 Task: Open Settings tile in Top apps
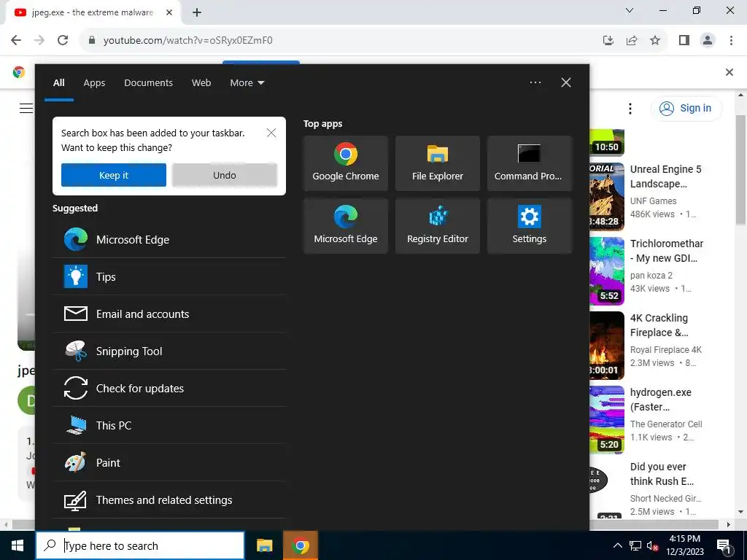coord(530,226)
